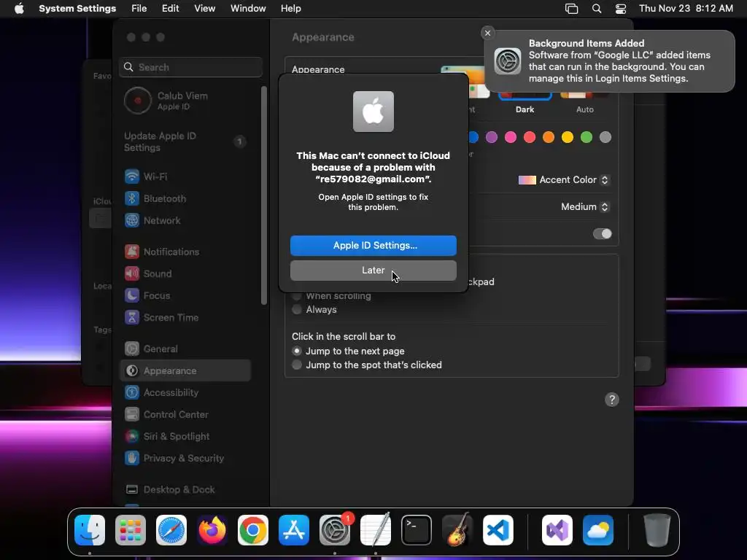Viewport: 747px width, 560px height.
Task: Launch Visual Studio Code from the Dock
Action: tap(498, 530)
